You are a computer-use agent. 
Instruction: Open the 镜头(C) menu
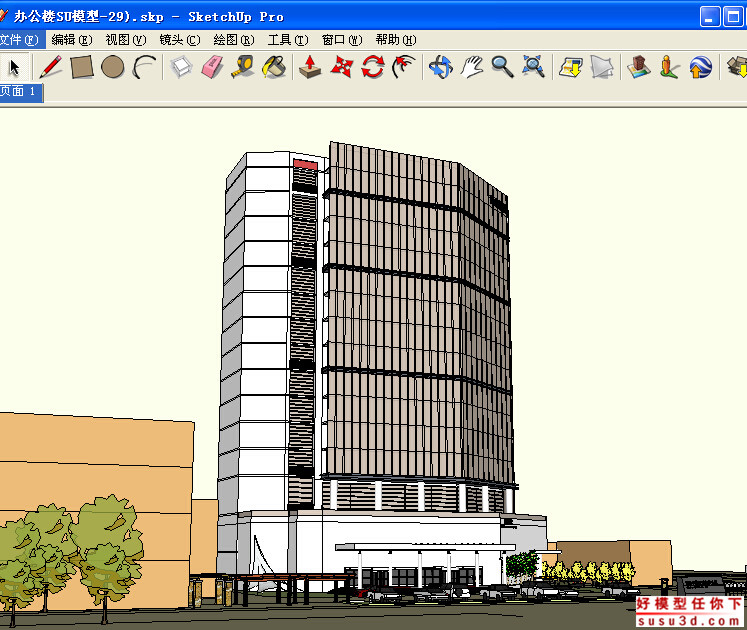coord(180,40)
